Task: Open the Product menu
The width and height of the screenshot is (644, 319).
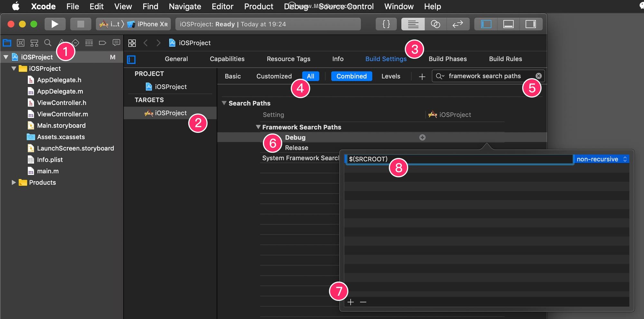Action: tap(259, 6)
